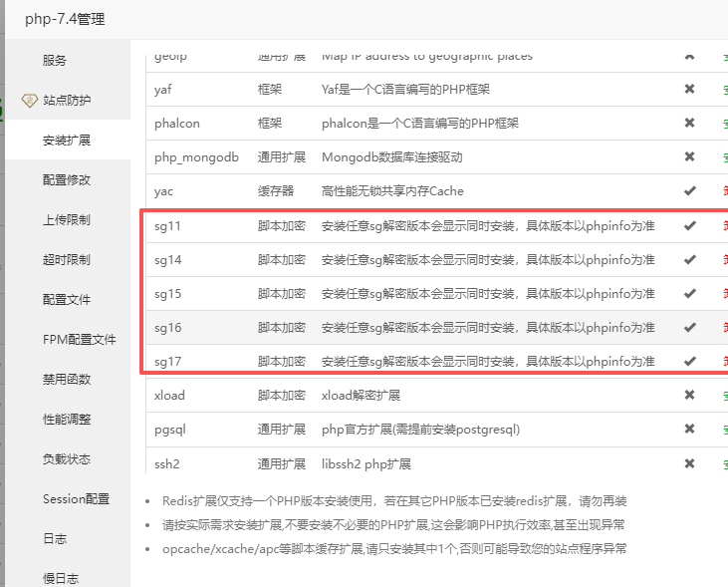Open the 上传限制 section
The image size is (728, 587).
pyautogui.click(x=68, y=220)
